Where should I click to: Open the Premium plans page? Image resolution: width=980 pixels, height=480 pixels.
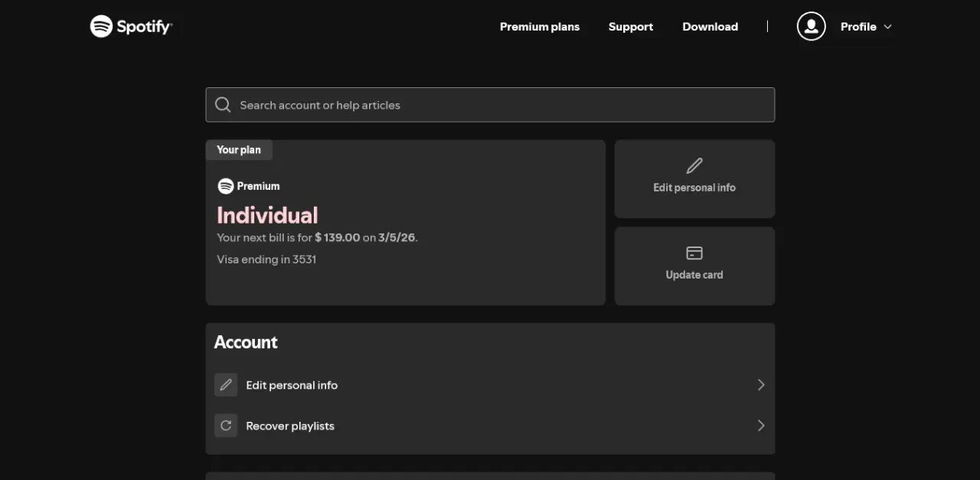pos(540,27)
